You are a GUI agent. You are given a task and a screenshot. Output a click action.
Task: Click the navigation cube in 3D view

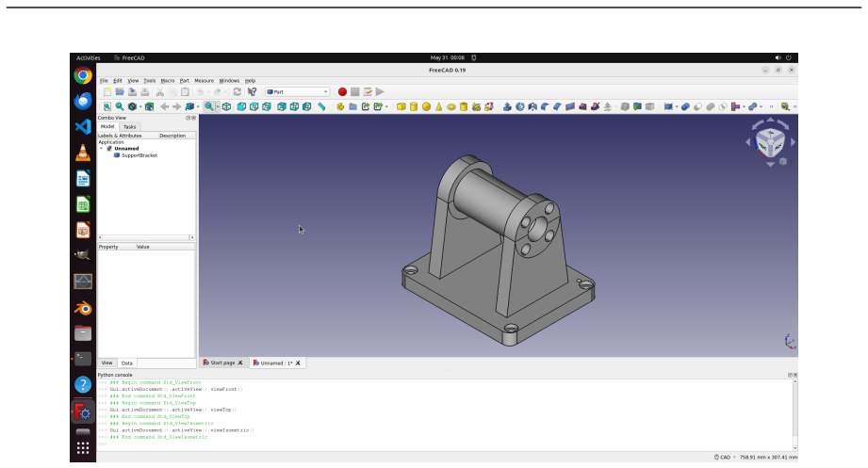(770, 141)
